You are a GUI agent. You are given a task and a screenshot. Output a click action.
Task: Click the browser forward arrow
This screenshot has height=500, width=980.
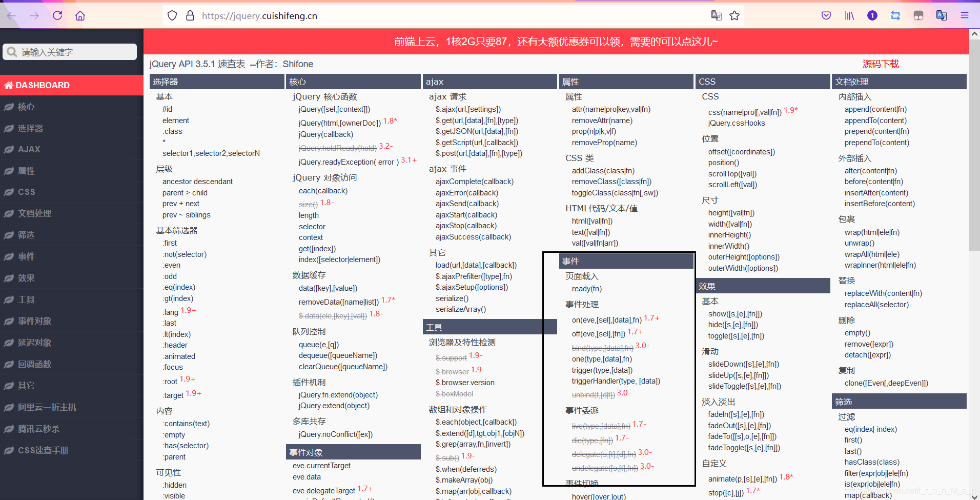[34, 15]
